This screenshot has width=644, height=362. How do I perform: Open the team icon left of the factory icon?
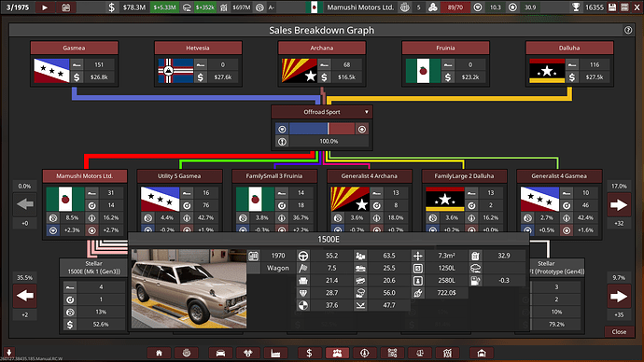point(248,353)
